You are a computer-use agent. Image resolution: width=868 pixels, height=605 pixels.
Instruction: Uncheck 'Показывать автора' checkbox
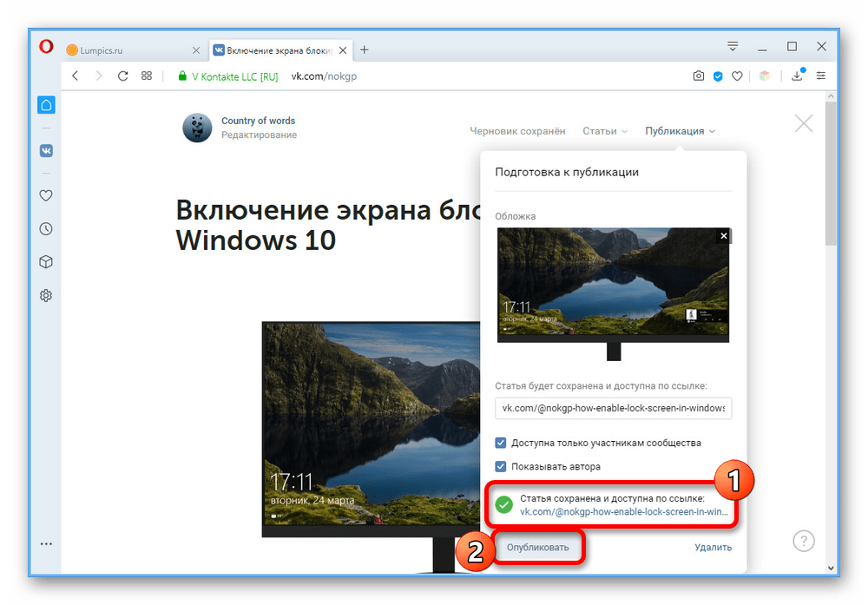click(501, 467)
